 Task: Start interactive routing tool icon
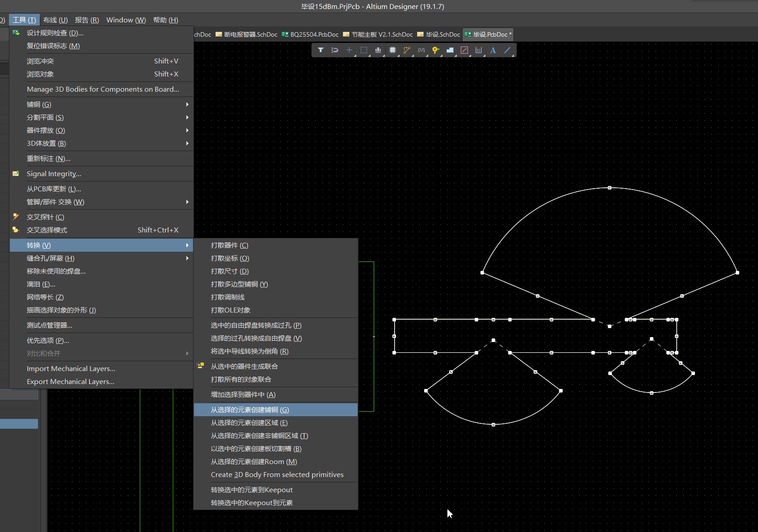(x=407, y=50)
